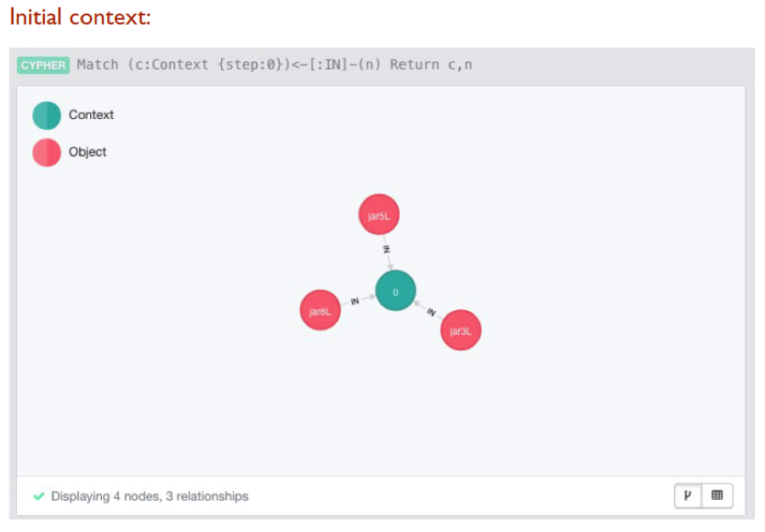
Task: Select the IN relationship from jar3L
Action: [431, 312]
